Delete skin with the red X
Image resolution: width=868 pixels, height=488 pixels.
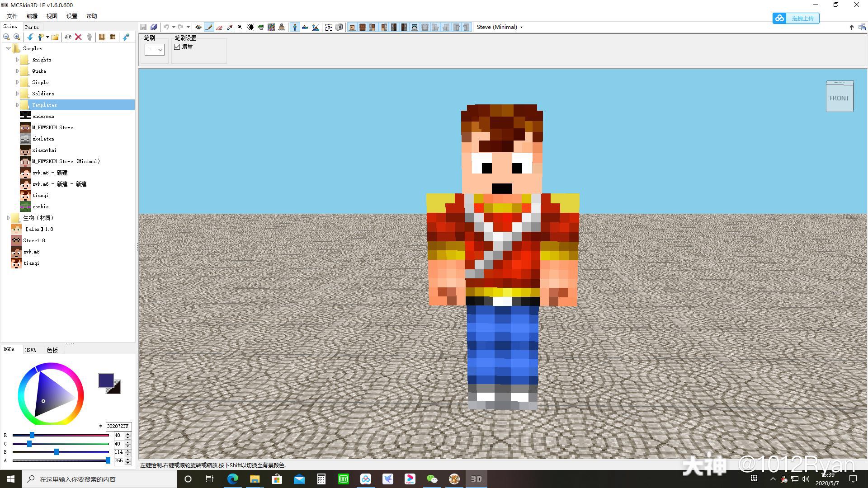[x=78, y=37]
